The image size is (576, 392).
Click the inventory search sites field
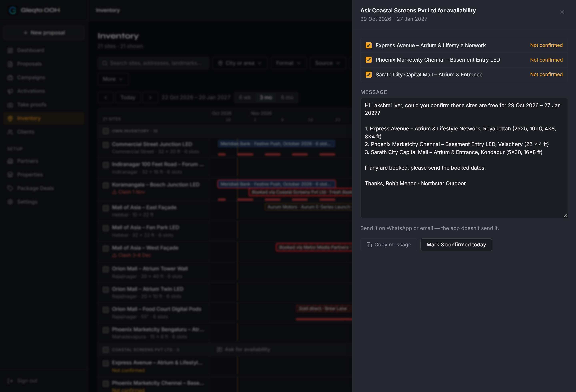click(x=153, y=63)
